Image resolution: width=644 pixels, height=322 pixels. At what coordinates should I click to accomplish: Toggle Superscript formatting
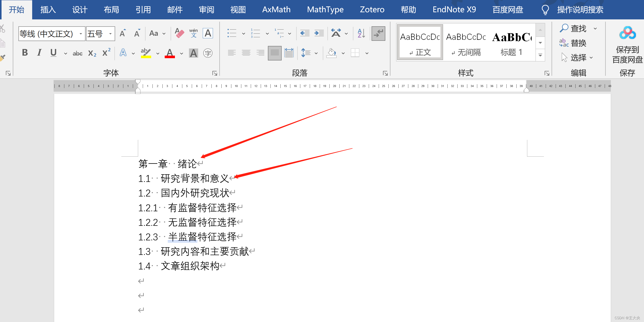tap(106, 53)
